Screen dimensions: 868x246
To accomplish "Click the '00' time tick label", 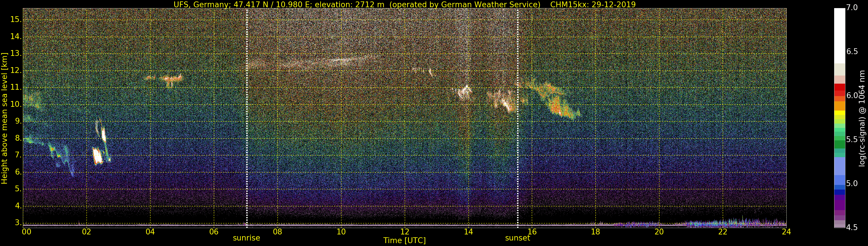I will click(x=26, y=232).
